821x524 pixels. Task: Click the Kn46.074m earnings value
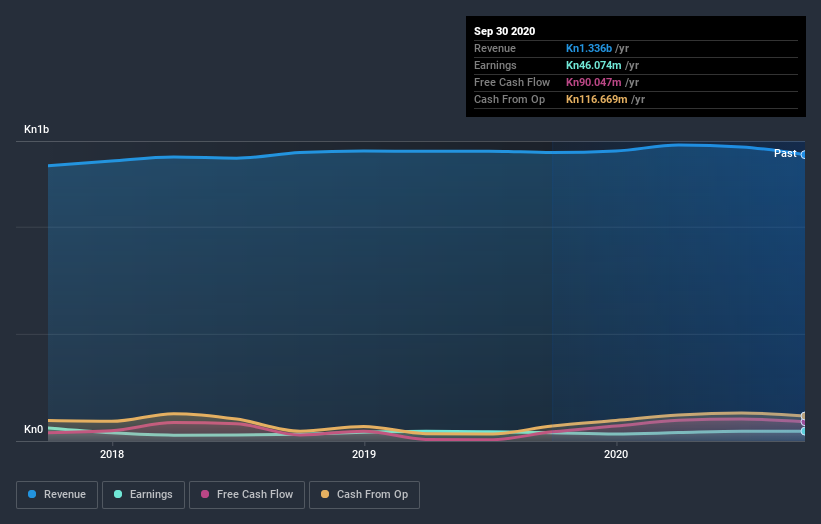coord(593,65)
